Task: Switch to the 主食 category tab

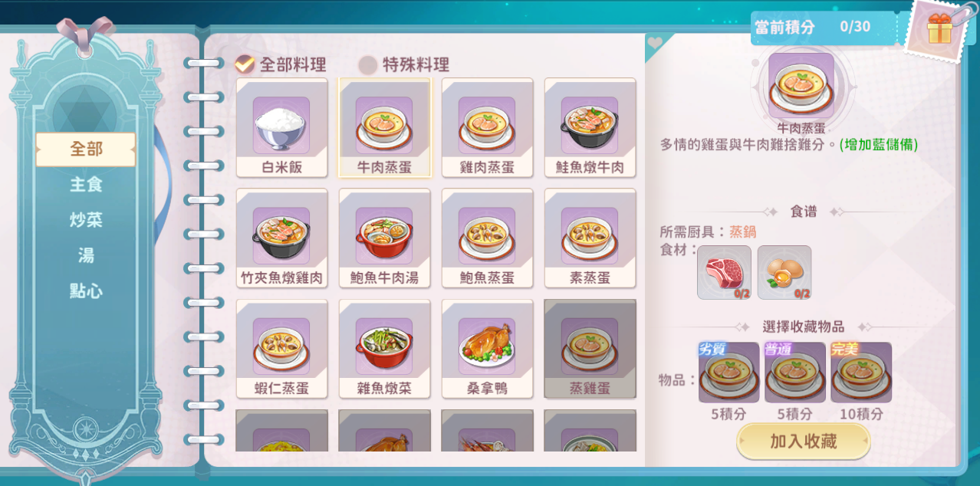Action: click(x=86, y=185)
